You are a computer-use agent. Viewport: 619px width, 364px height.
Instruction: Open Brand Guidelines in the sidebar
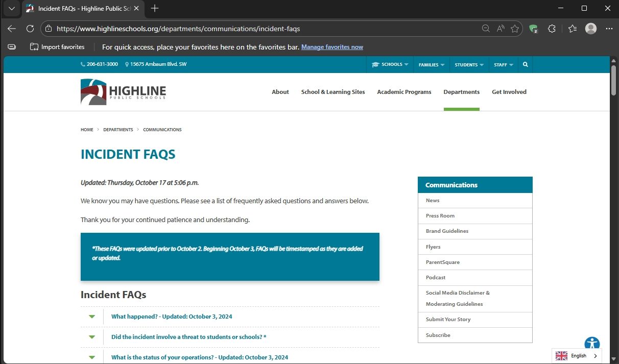pos(475,231)
